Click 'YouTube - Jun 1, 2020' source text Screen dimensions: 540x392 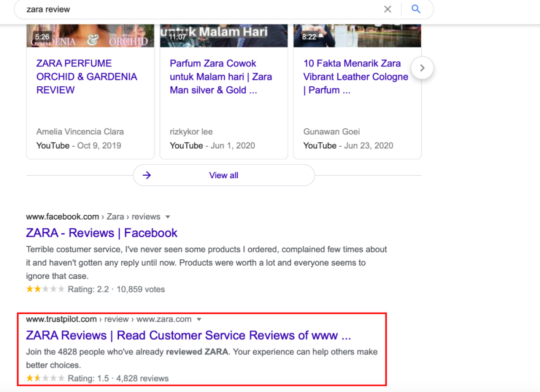(x=212, y=145)
